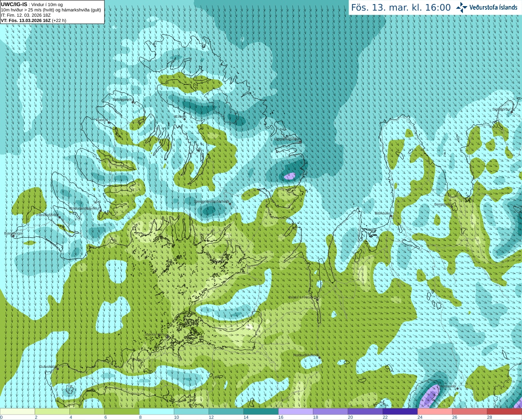The height and width of the screenshot is (420, 522).
Task: Click the 8–10 m/s pale cyan legend swatch
Action: pyautogui.click(x=157, y=411)
